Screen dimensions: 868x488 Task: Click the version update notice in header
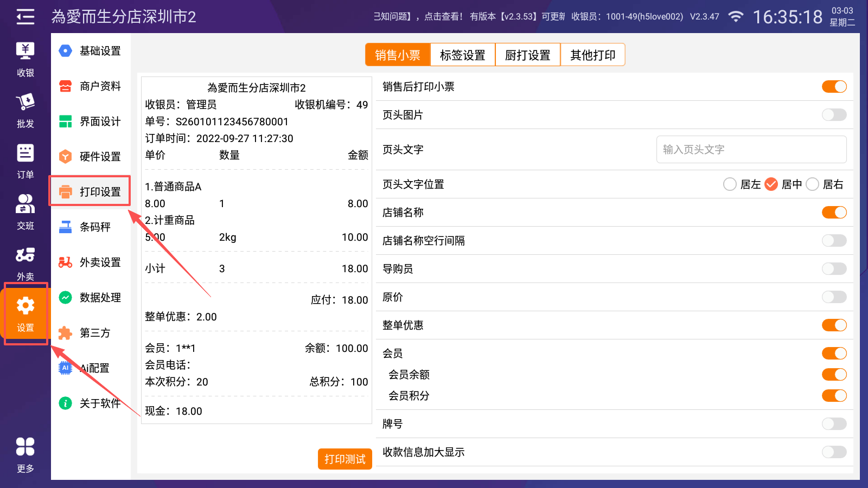tap(517, 17)
